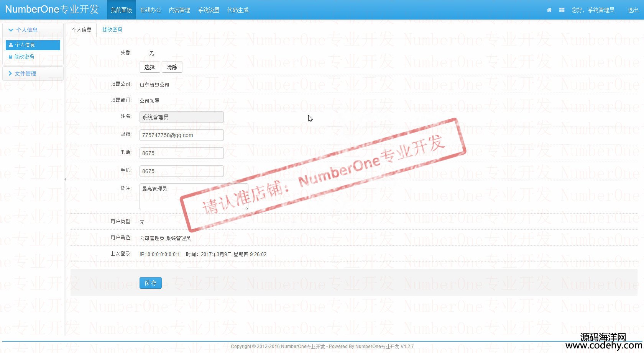Viewport: 644px width, 353px height.
Task: Focus the 备注 remarks textarea
Action: pos(194,197)
